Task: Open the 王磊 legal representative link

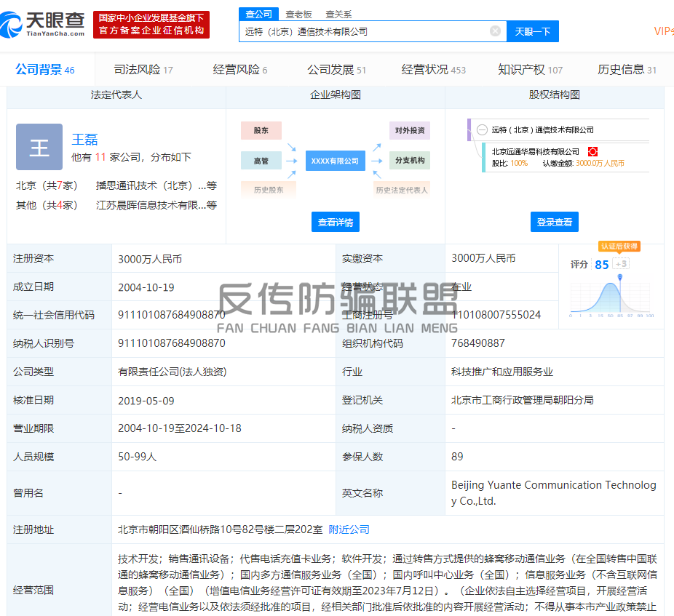Action: (84, 140)
